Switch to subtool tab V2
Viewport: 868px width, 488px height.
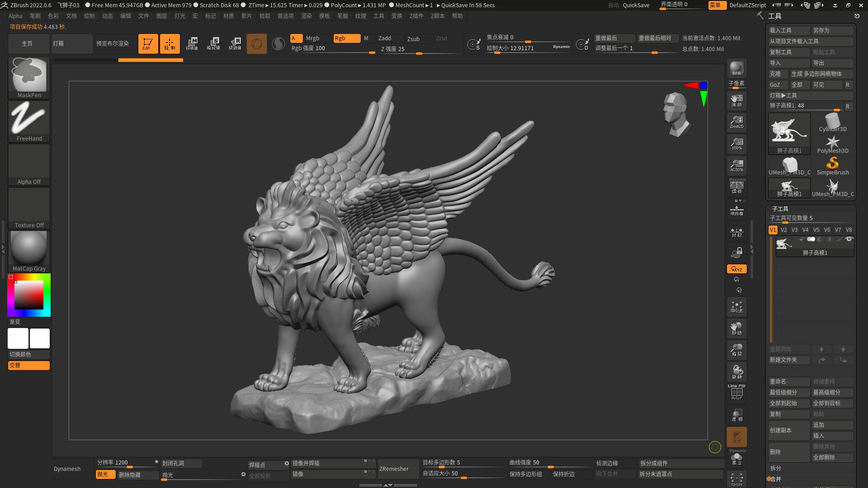[783, 230]
